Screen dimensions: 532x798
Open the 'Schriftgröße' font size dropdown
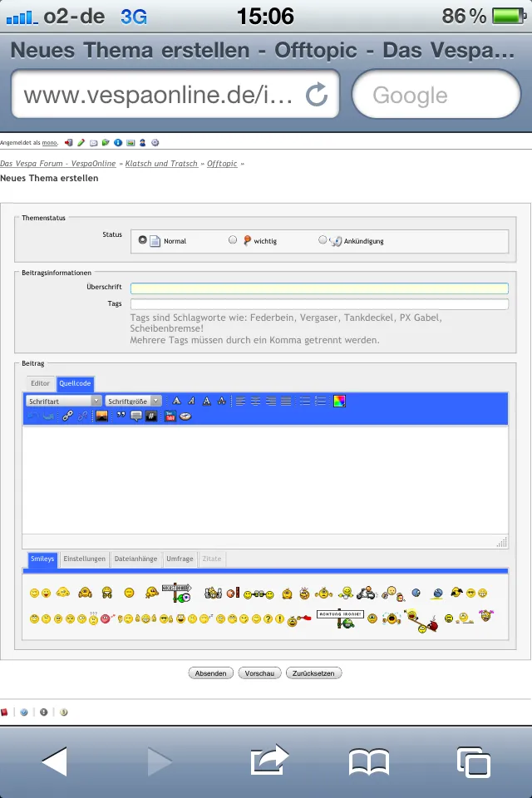point(133,401)
